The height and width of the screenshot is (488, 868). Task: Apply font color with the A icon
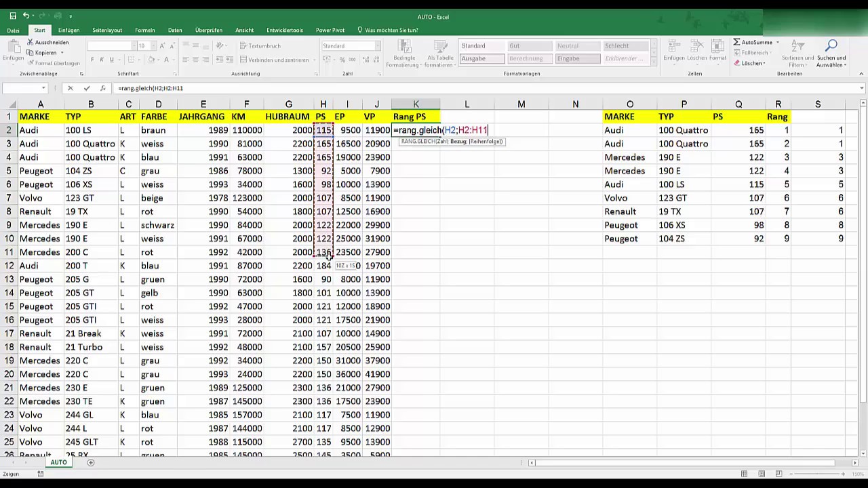tap(165, 60)
